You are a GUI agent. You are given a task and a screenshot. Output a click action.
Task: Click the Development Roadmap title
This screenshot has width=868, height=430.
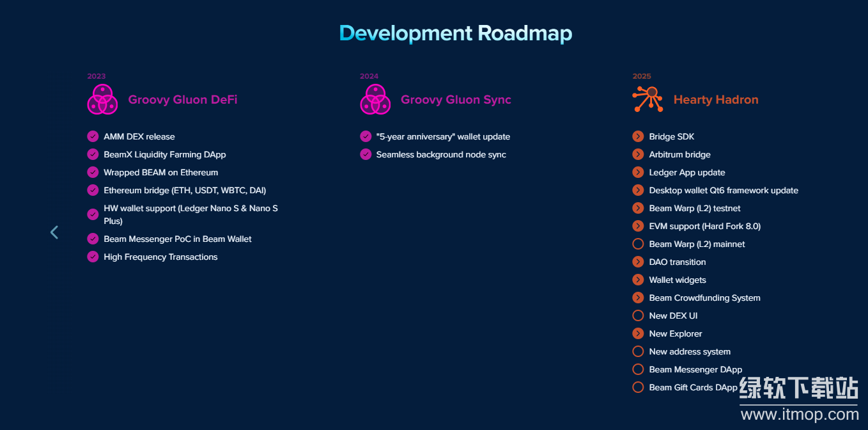tap(456, 33)
